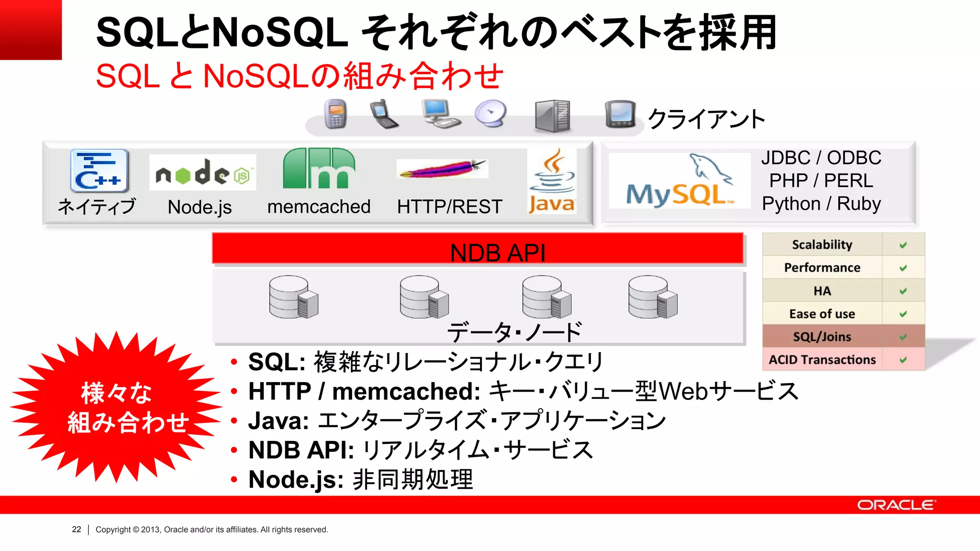The width and height of the screenshot is (980, 551).
Task: Click the ネイティブ label
Action: (x=97, y=207)
